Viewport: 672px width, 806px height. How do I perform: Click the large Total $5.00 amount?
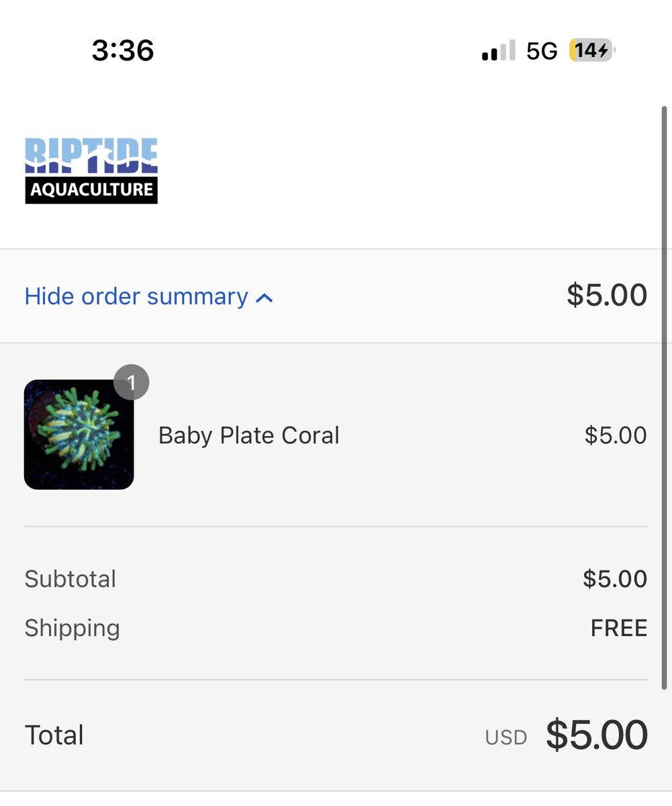pyautogui.click(x=597, y=735)
